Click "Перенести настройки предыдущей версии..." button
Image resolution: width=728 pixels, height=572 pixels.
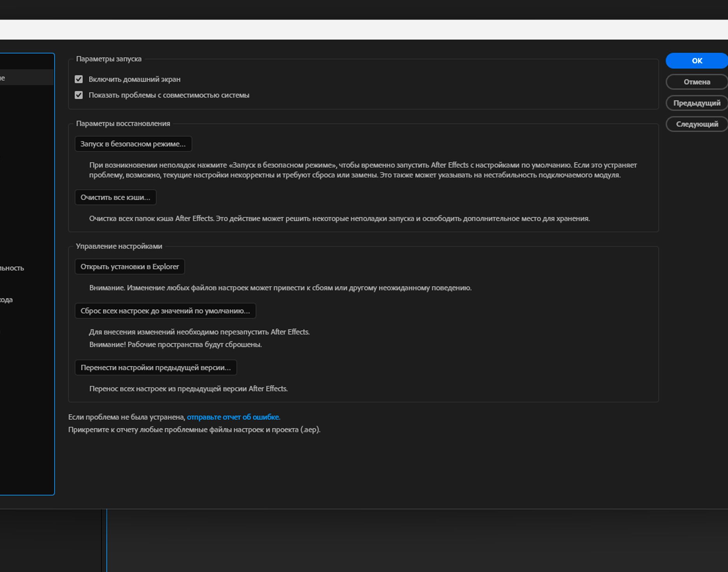[x=156, y=368]
